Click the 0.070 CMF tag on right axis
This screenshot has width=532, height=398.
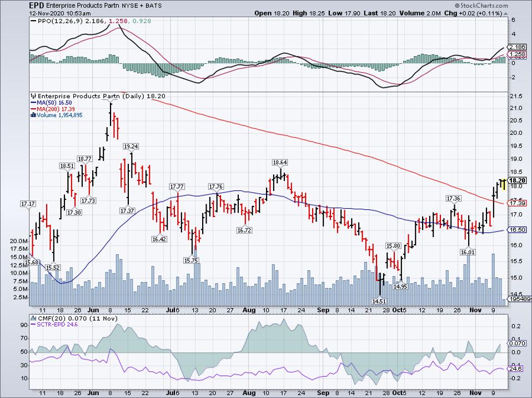pyautogui.click(x=518, y=344)
